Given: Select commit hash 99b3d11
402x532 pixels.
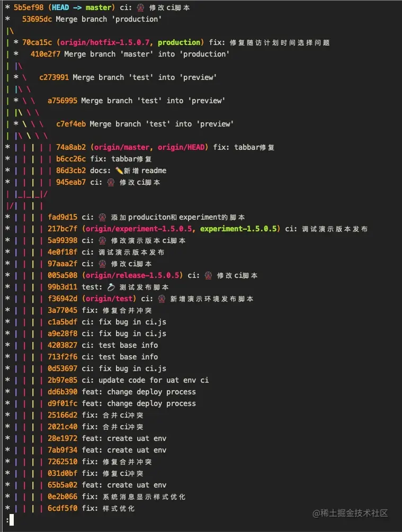Looking at the screenshot, I should click(x=62, y=287).
